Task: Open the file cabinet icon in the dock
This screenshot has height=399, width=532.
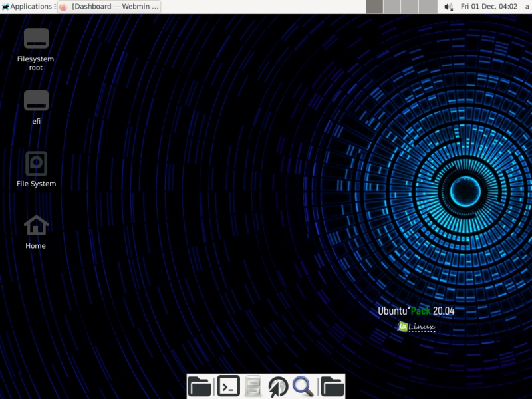Action: pyautogui.click(x=253, y=386)
